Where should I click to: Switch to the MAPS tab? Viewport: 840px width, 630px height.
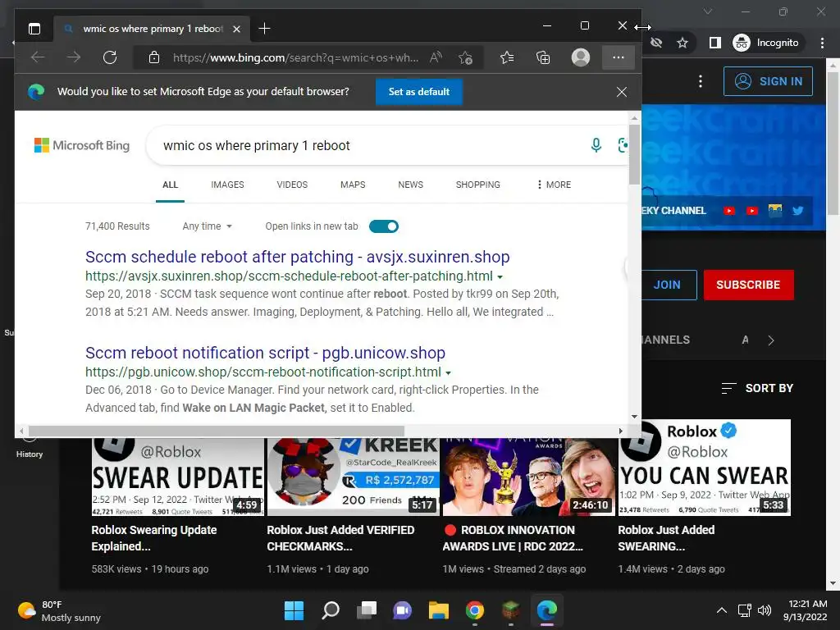353,185
